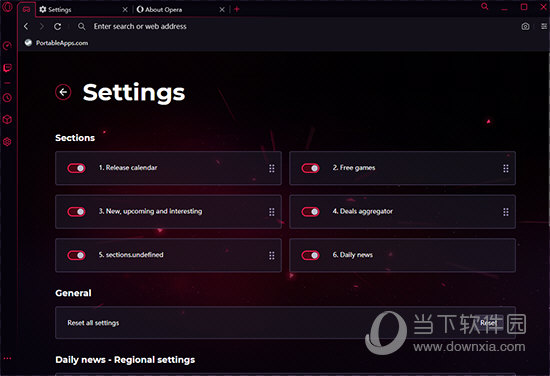Disable the Release calendar toggle
Image resolution: width=550 pixels, height=376 pixels.
(x=76, y=168)
